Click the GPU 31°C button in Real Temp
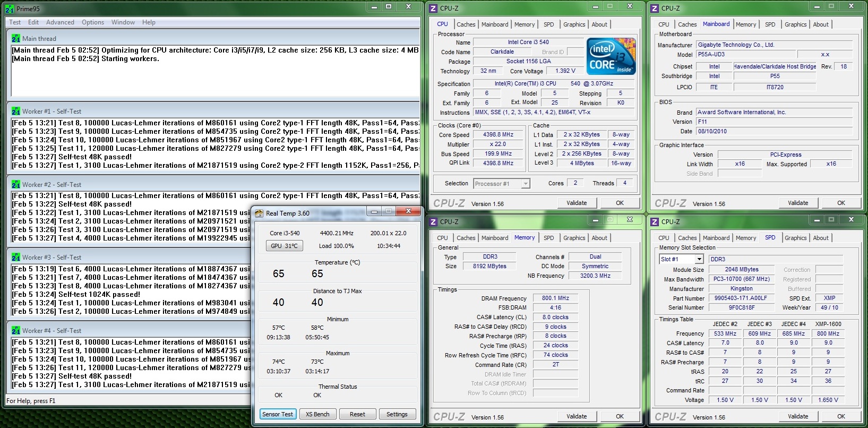 coord(284,246)
